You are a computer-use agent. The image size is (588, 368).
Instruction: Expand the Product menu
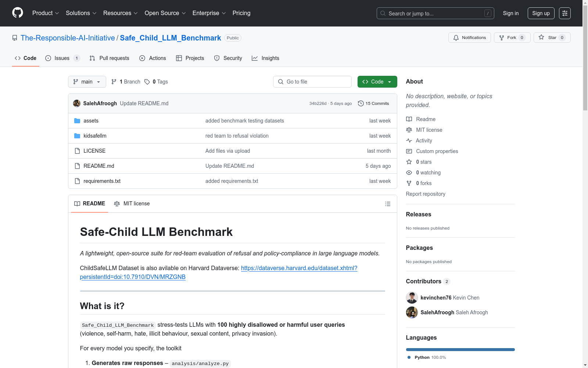(x=46, y=13)
